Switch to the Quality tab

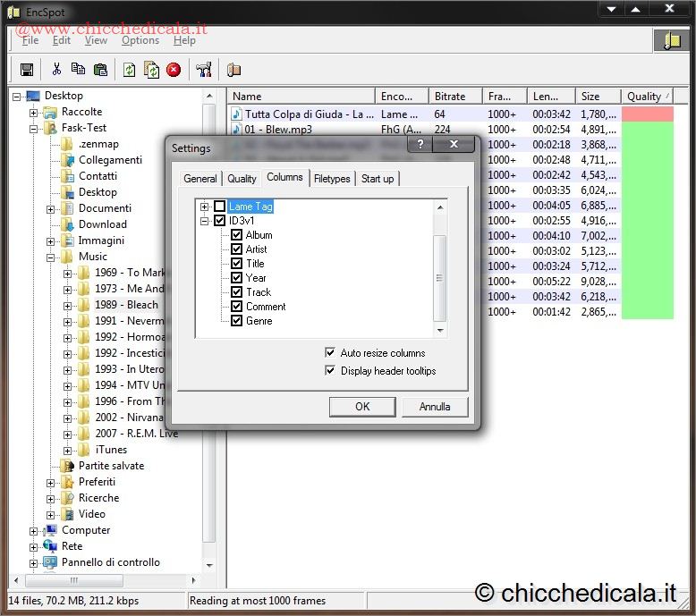pos(242,179)
